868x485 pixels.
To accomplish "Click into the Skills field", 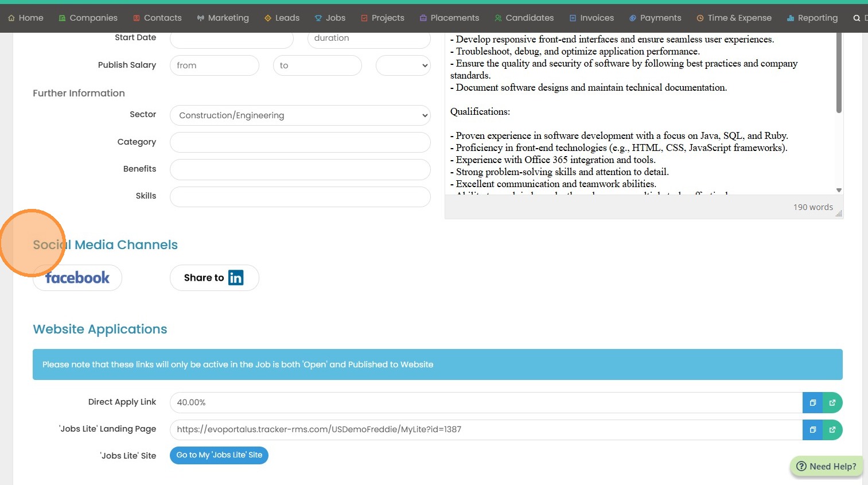I will coord(300,197).
